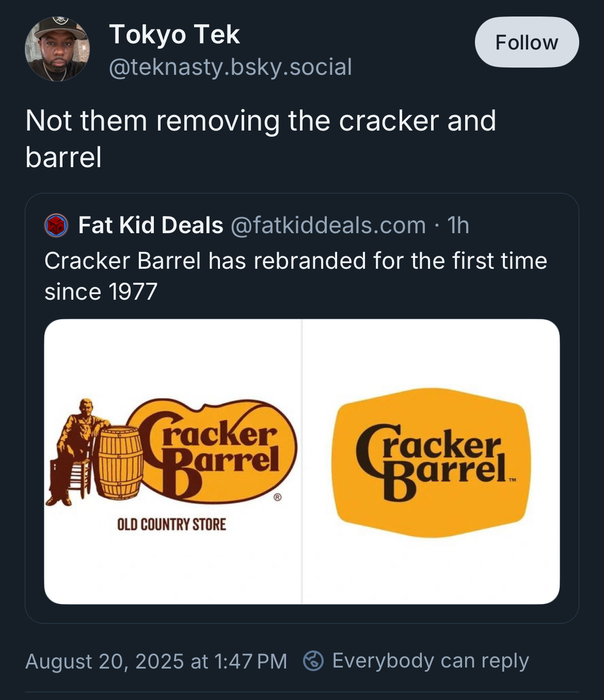Click the quoted post's 1h timestamp
Viewport: 604px width, 700px height.
[x=458, y=225]
